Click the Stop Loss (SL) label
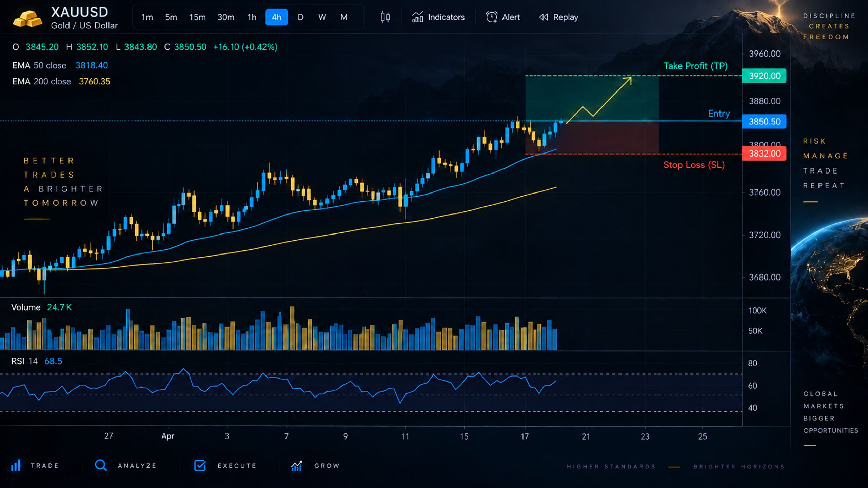 click(694, 165)
